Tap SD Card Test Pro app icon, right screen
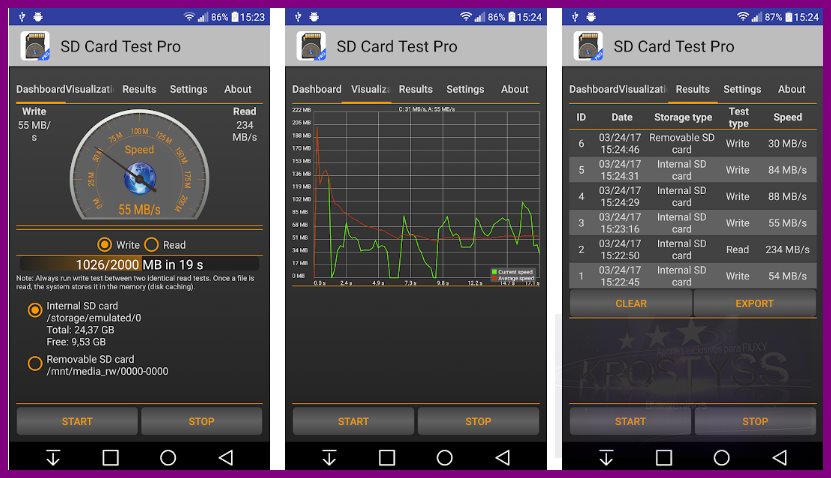The width and height of the screenshot is (831, 478). (588, 46)
